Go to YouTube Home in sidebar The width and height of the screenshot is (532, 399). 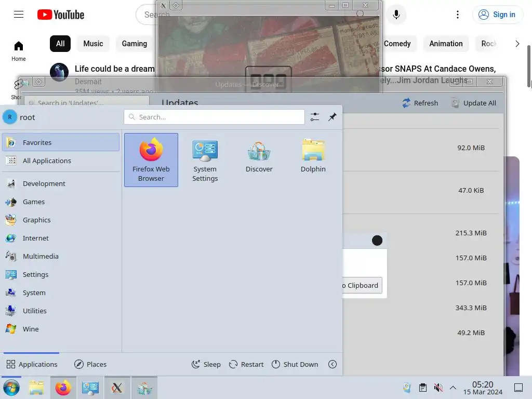[19, 51]
